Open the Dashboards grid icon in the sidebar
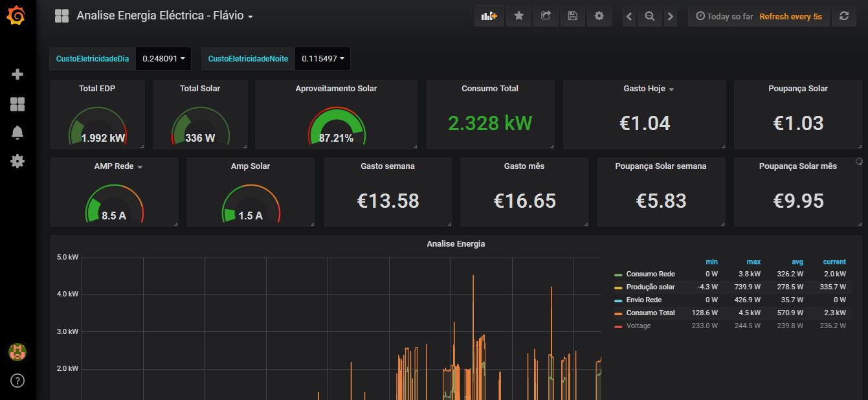868x400 pixels. 17,104
